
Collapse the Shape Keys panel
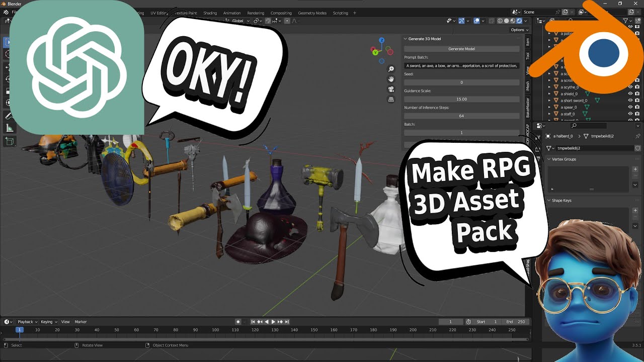pyautogui.click(x=549, y=200)
